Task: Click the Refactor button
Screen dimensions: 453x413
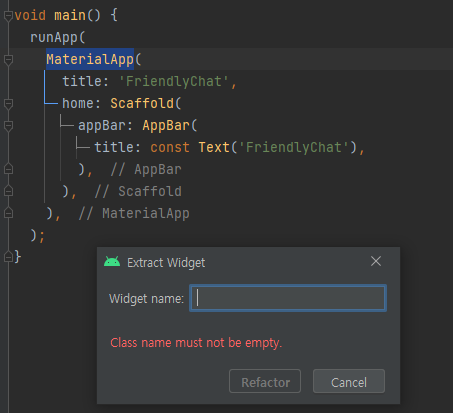Action: coord(265,381)
